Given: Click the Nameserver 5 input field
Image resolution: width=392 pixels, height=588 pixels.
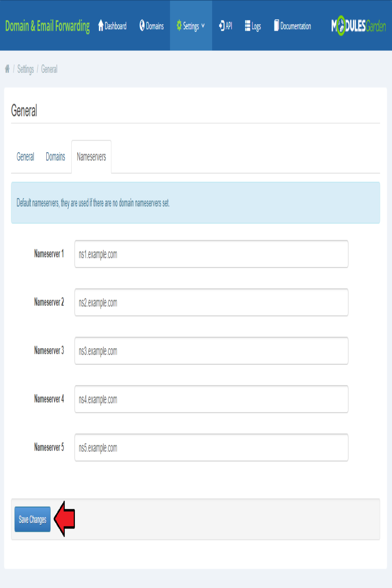Looking at the screenshot, I should [211, 447].
